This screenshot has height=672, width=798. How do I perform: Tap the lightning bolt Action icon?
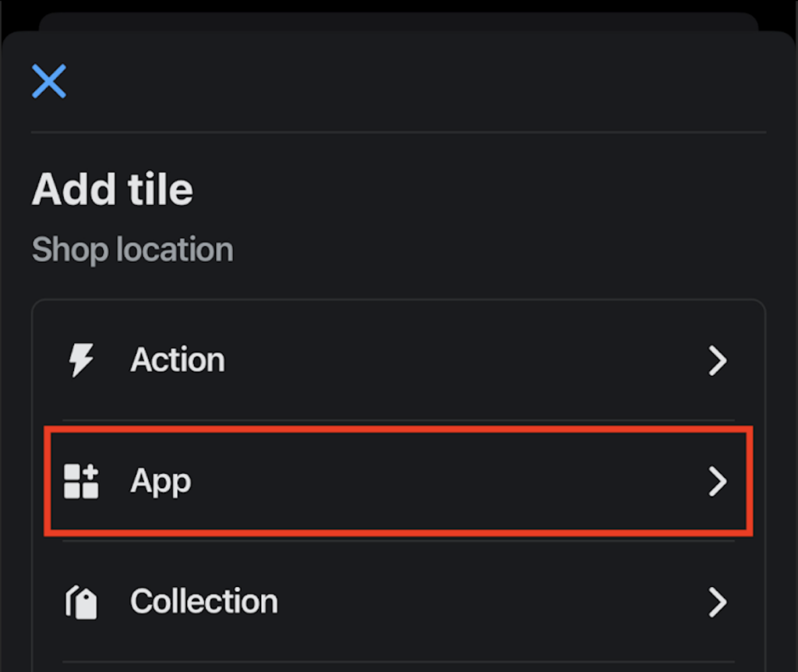click(x=81, y=360)
